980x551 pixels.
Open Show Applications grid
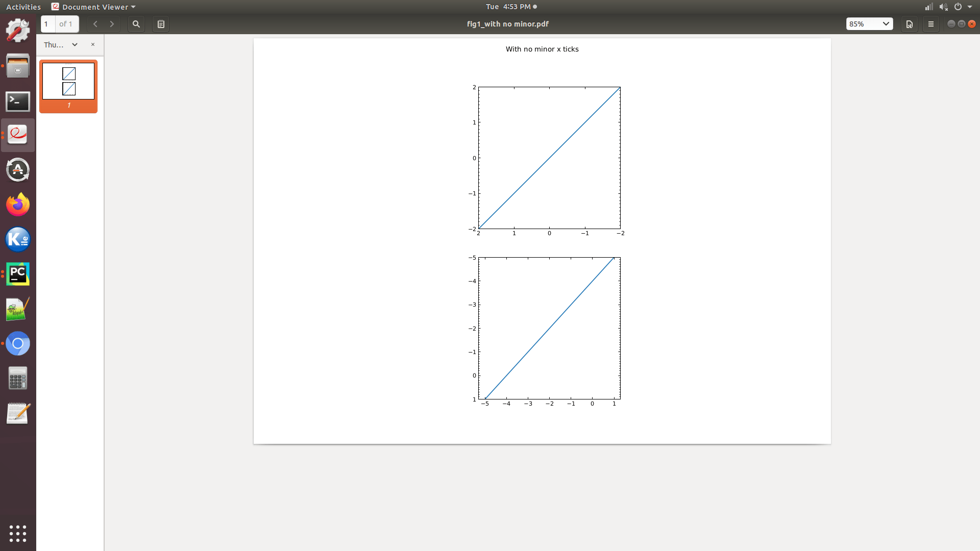pyautogui.click(x=18, y=534)
